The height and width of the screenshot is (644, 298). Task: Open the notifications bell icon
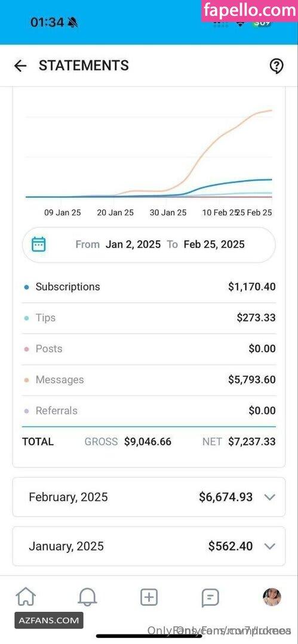(x=87, y=597)
